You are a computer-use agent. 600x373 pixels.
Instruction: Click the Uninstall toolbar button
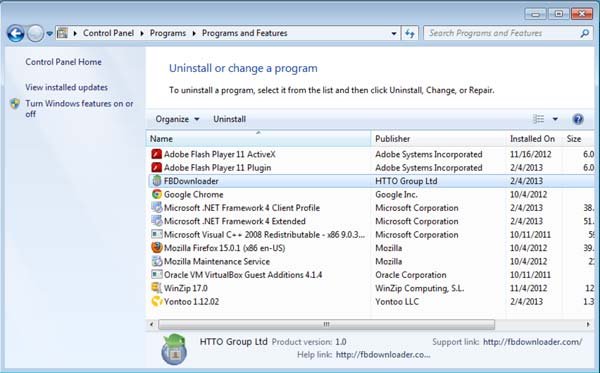(229, 119)
